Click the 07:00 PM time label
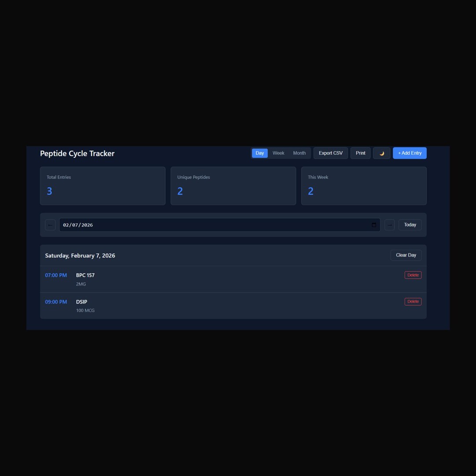Screen dimensions: 476x476 click(x=56, y=275)
